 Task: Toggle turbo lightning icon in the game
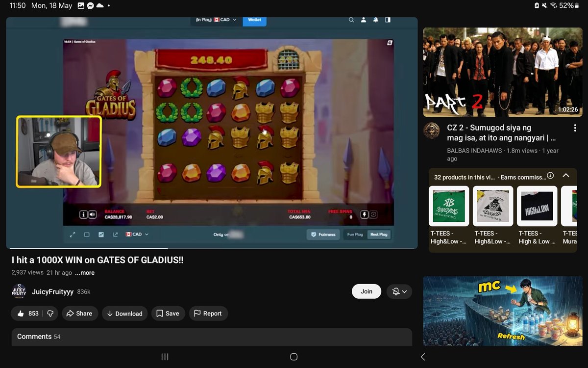364,214
